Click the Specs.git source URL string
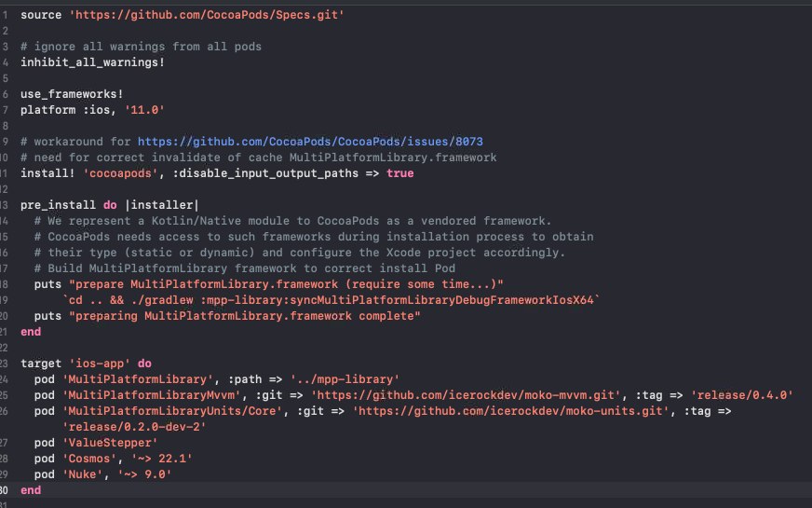The width and height of the screenshot is (812, 508). coord(207,15)
